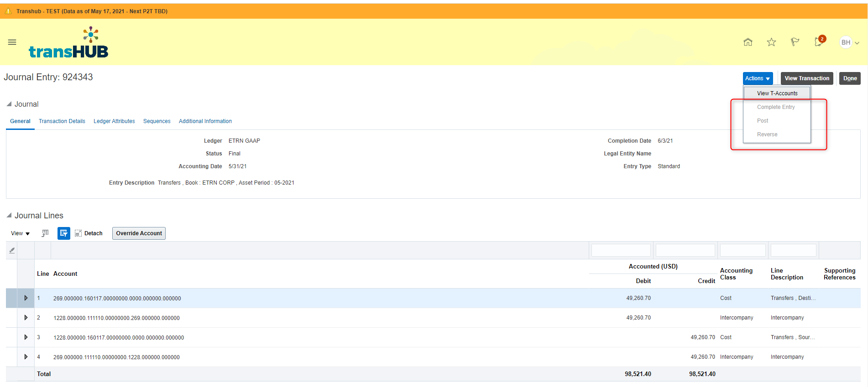Screen dimensions: 868x387
Task: Click the warning triangle icon in banner
Action: point(8,11)
